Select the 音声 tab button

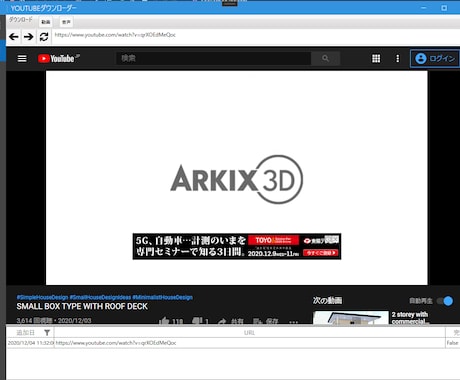click(66, 22)
